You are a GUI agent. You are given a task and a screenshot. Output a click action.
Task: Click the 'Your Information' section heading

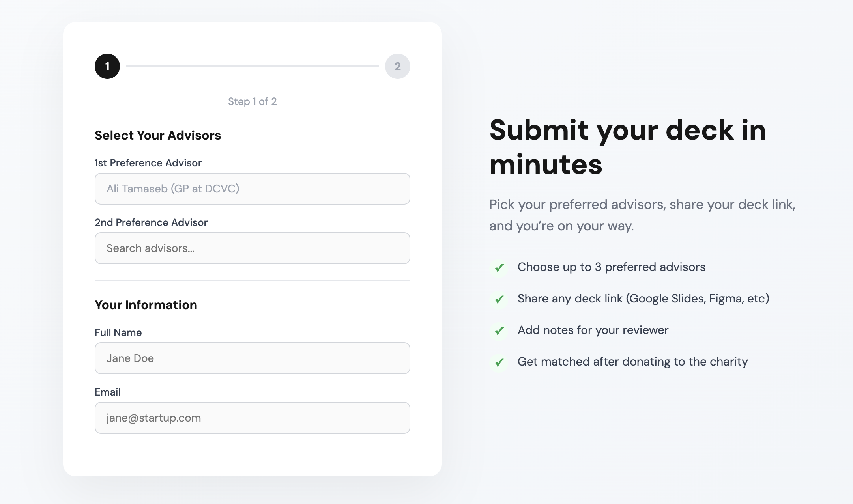coord(146,305)
